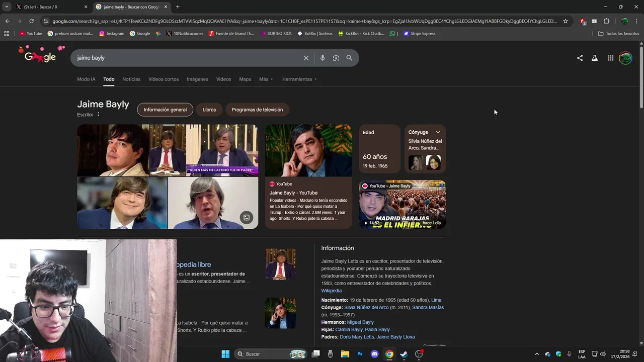Expand the Cónyuge card chevron
This screenshot has height=362, width=644.
(x=438, y=132)
